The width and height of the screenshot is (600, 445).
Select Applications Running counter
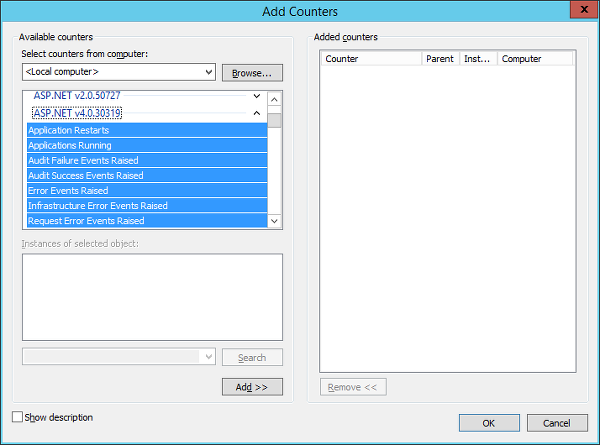(147, 145)
